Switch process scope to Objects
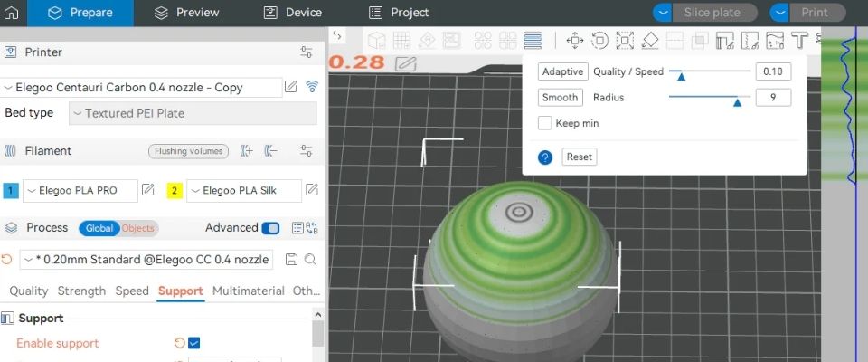The width and height of the screenshot is (868, 362). point(138,228)
